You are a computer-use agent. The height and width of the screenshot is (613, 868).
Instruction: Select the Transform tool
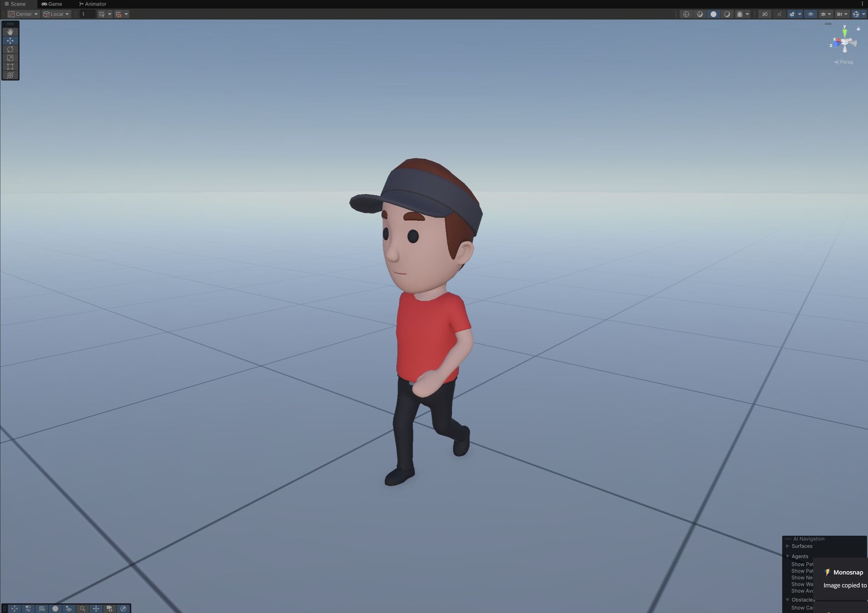(x=10, y=75)
